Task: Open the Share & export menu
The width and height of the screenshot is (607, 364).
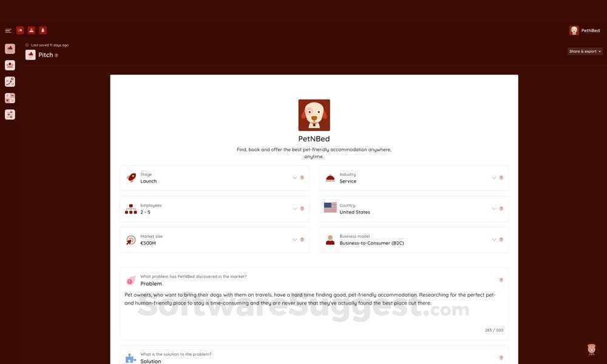Action: coord(585,51)
